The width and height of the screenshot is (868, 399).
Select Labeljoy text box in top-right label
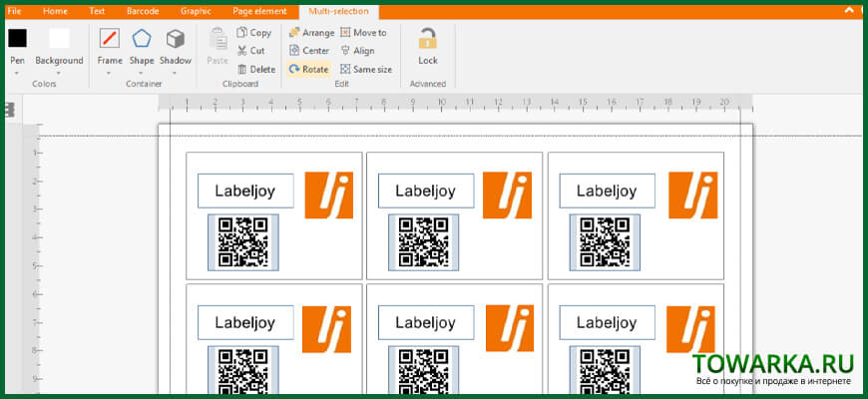click(607, 191)
